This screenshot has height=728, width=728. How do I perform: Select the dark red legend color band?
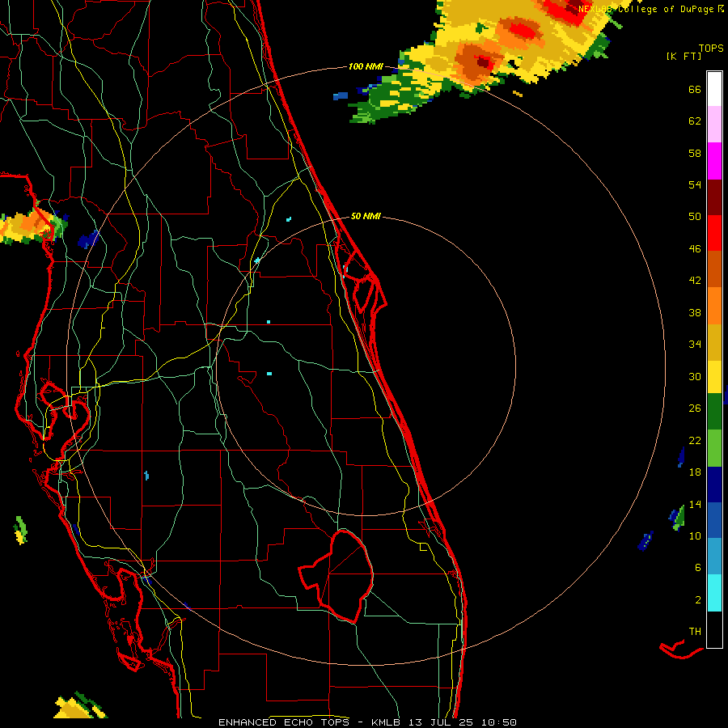click(x=714, y=197)
